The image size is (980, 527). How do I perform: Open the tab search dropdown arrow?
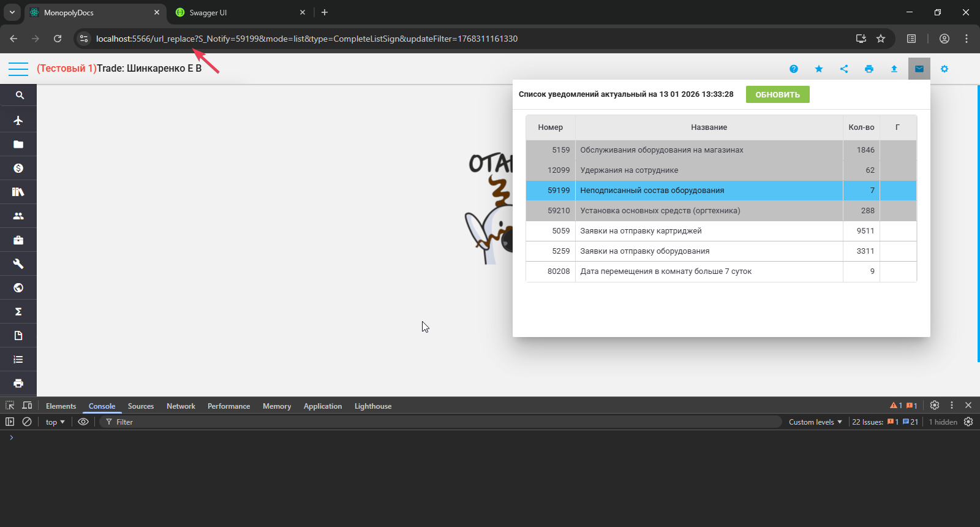coord(12,12)
